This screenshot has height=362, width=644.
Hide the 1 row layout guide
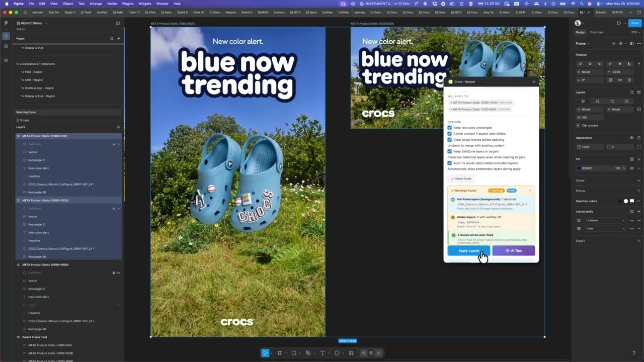(x=632, y=228)
